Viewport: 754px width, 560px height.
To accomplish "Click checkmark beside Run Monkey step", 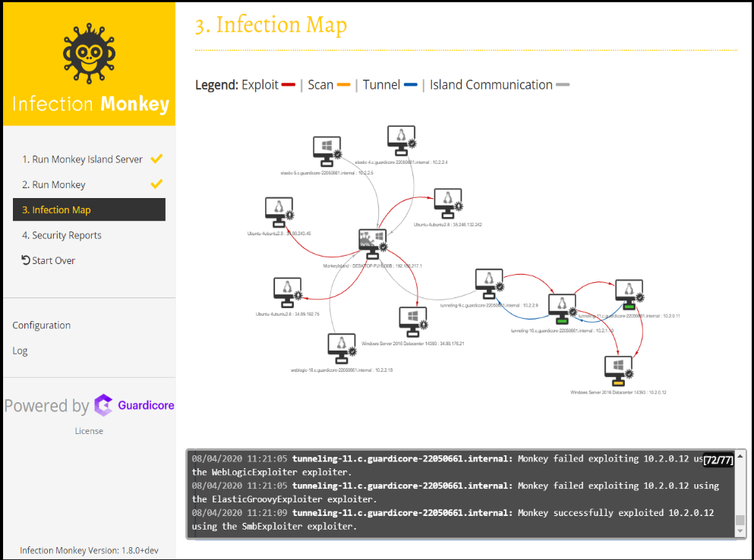I will pos(156,184).
